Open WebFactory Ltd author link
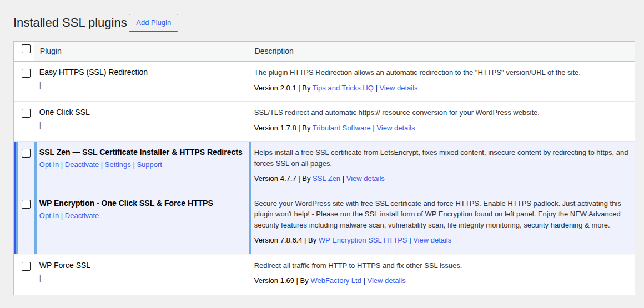This screenshot has height=308, width=644. pyautogui.click(x=335, y=280)
